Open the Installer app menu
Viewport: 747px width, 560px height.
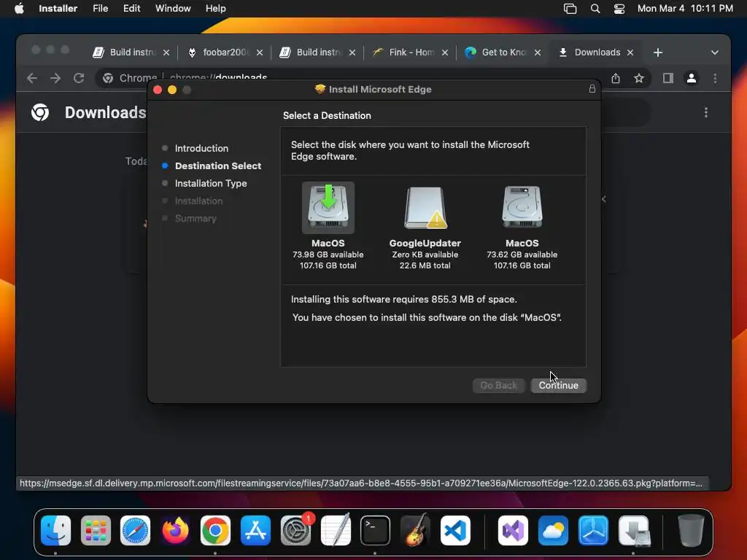(x=58, y=9)
